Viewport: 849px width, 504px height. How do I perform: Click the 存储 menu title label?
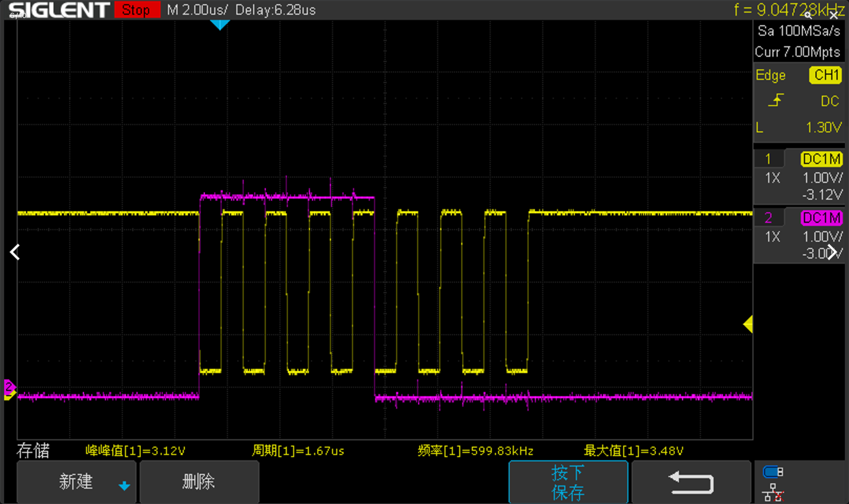(33, 451)
